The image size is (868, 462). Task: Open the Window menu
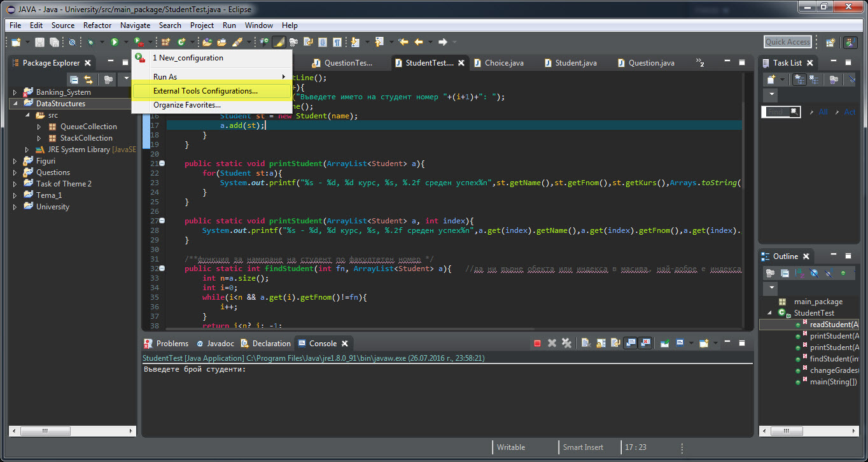258,25
